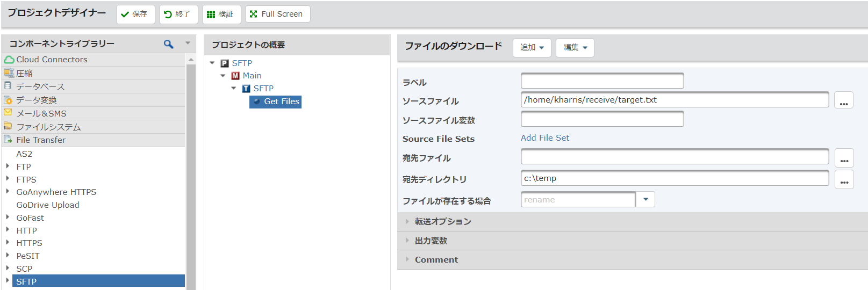Expand the 転送オプション section
The image size is (868, 290).
click(633, 222)
